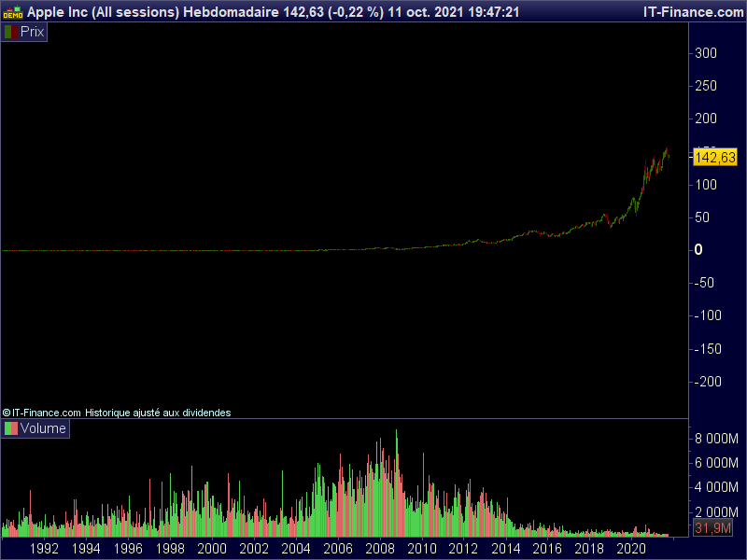Click the 250 price axis label
The height and width of the screenshot is (560, 747).
pyautogui.click(x=706, y=86)
